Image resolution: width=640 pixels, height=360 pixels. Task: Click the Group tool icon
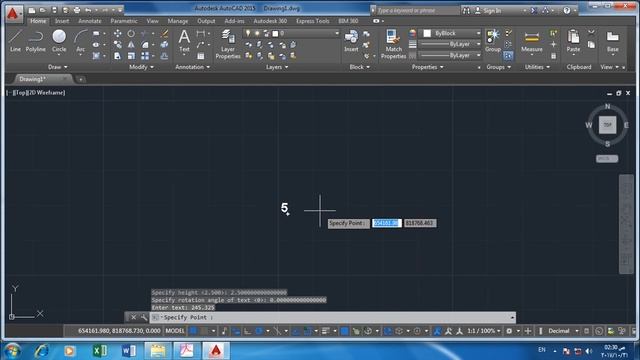click(x=493, y=41)
